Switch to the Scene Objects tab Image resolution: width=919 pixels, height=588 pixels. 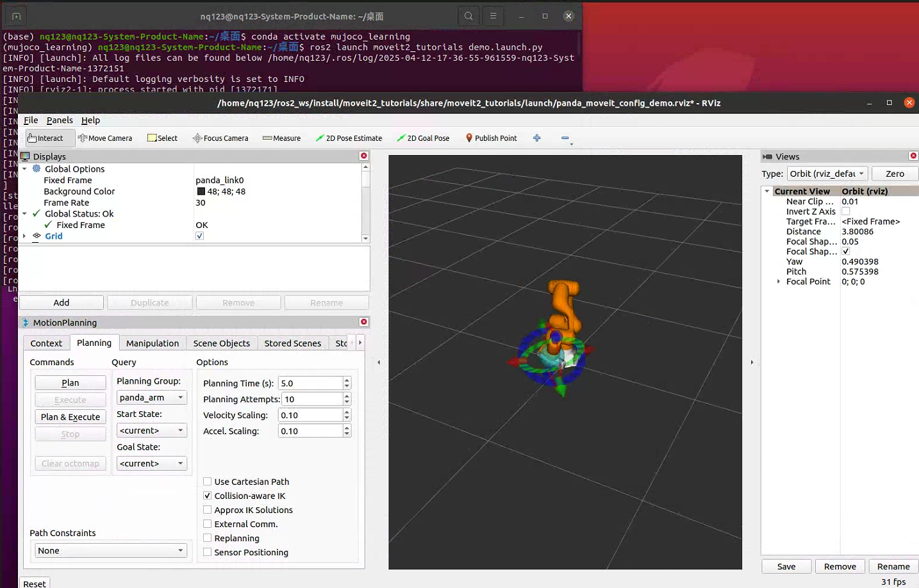point(221,343)
